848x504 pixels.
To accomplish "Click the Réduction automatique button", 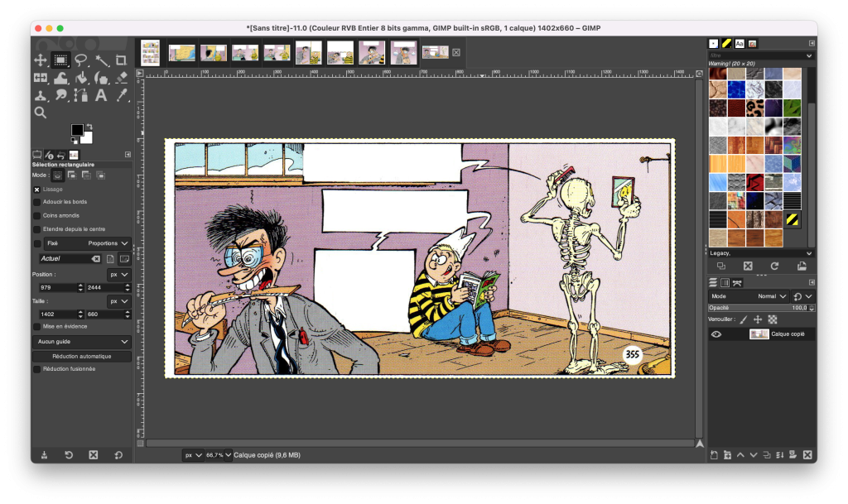I will click(x=81, y=356).
